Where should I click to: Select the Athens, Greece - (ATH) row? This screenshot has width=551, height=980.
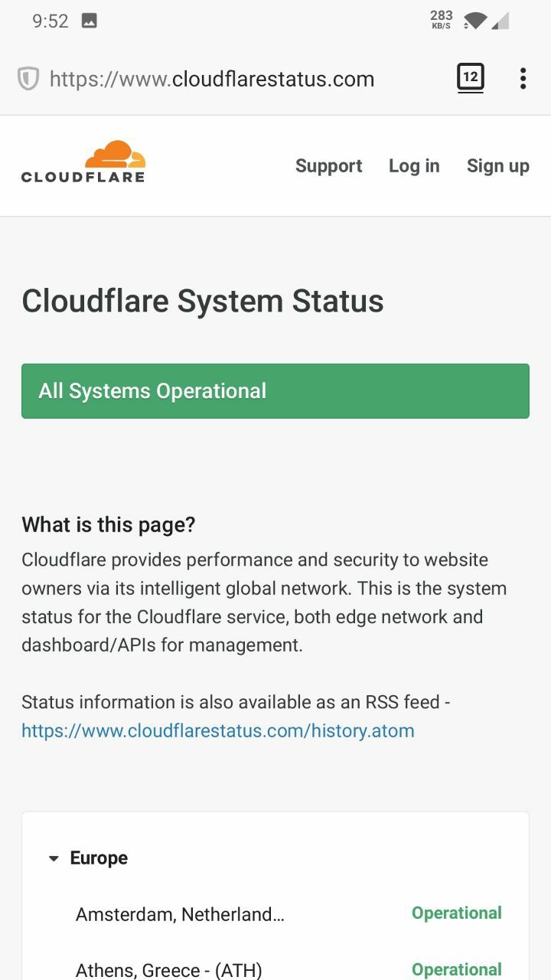coord(289,970)
